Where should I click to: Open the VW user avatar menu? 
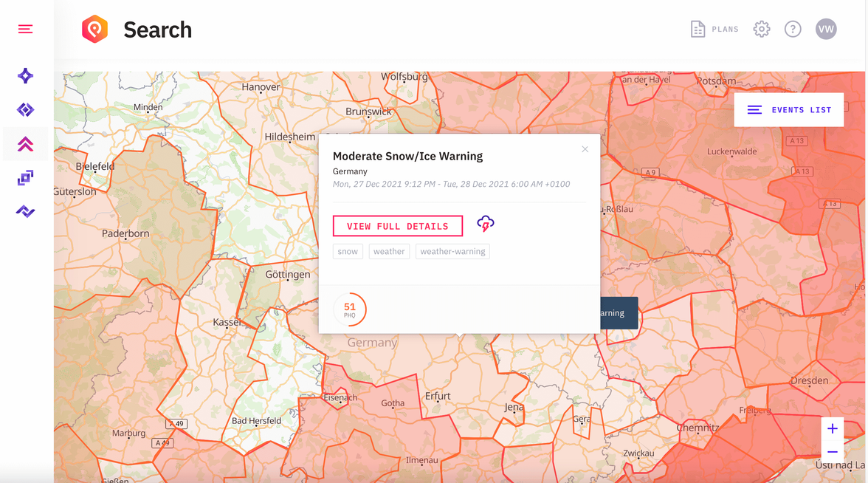point(826,29)
